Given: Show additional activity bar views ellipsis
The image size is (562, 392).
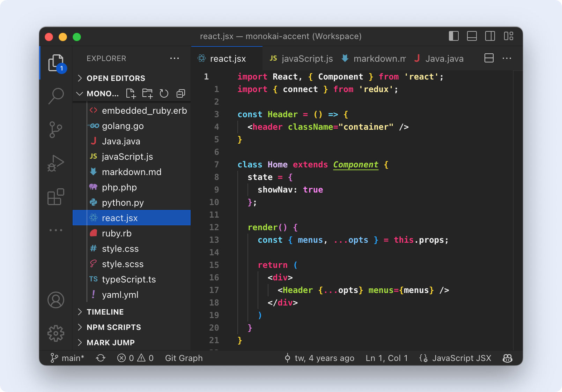Looking at the screenshot, I should pyautogui.click(x=56, y=230).
